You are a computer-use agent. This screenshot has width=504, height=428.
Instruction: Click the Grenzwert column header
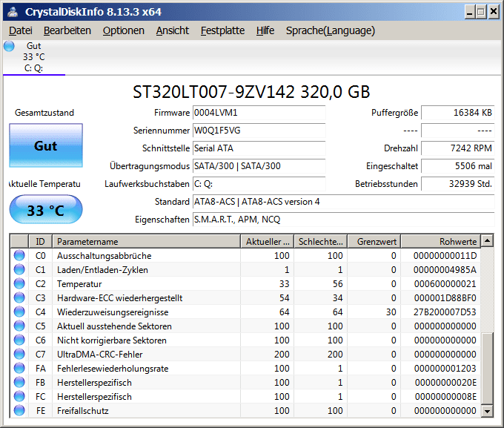pyautogui.click(x=374, y=241)
